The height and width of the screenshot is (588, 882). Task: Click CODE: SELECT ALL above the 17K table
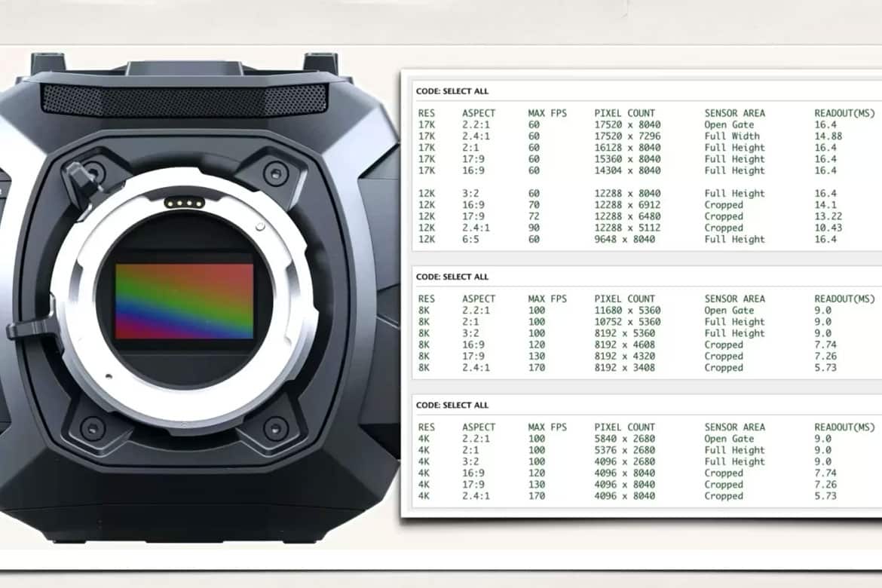click(x=452, y=91)
